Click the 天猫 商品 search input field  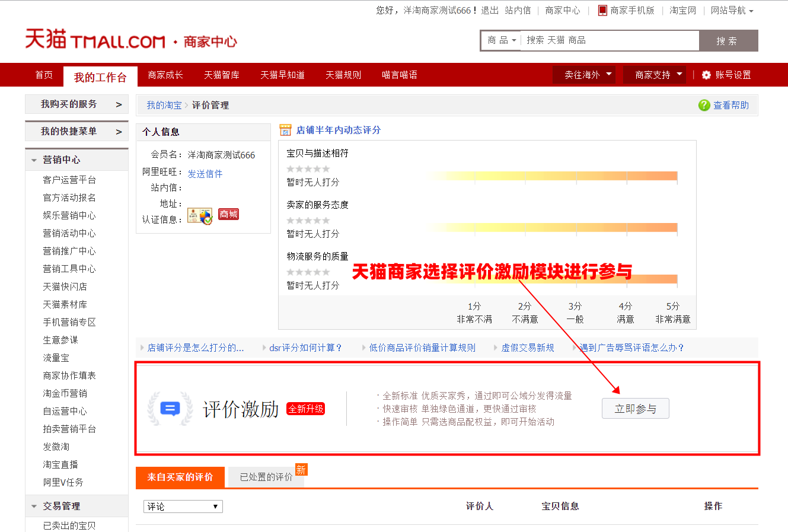(610, 40)
